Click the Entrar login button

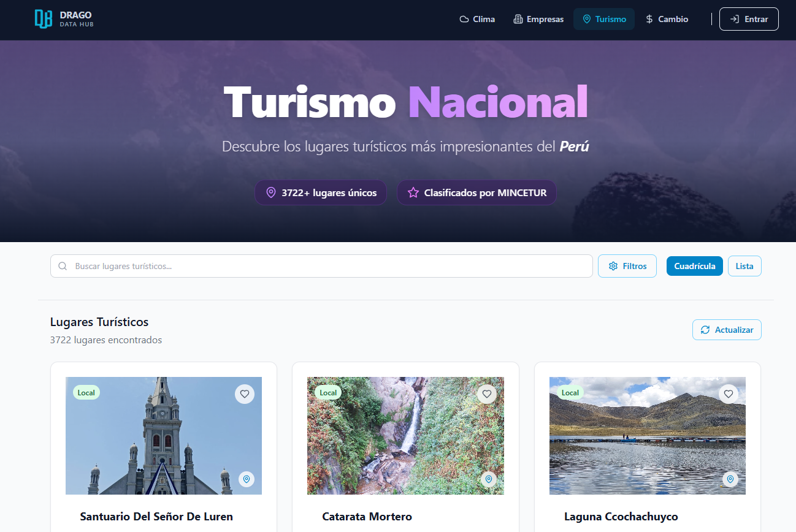tap(749, 19)
